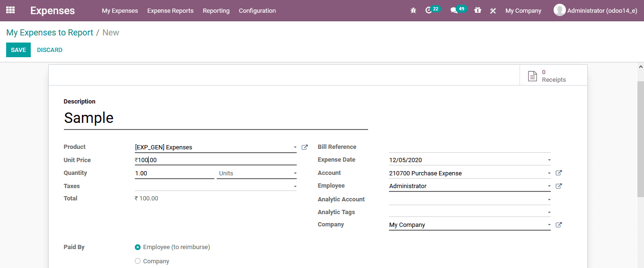Click the DISCARD button
Screen dimensions: 644x268
[x=50, y=50]
